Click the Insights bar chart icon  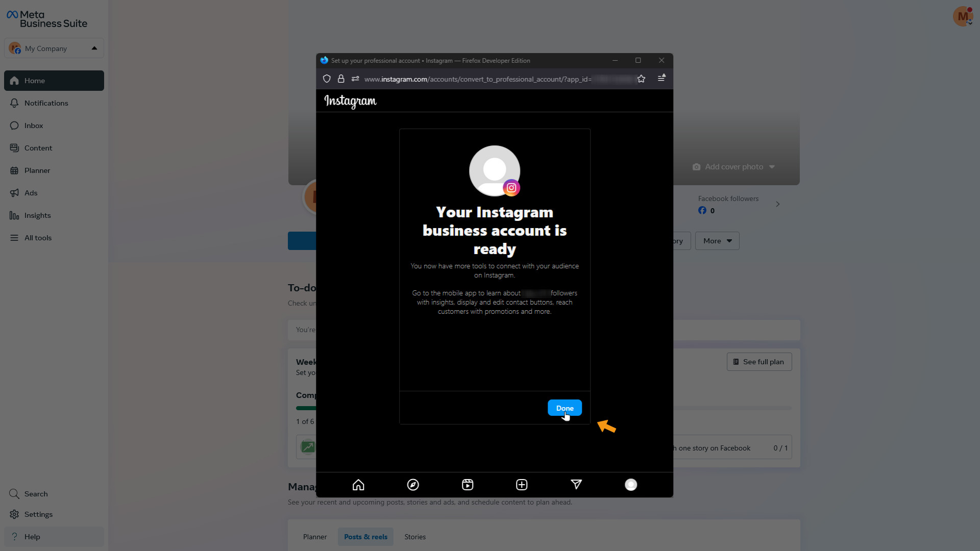click(14, 215)
